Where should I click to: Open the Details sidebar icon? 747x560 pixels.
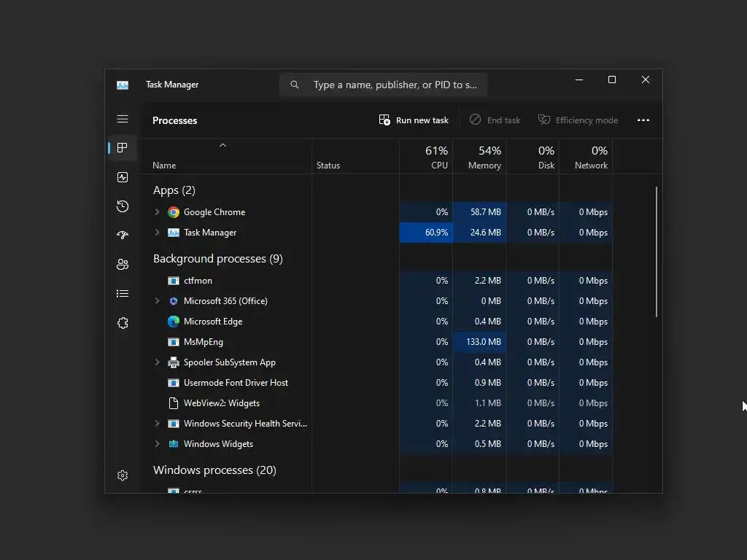coord(123,293)
